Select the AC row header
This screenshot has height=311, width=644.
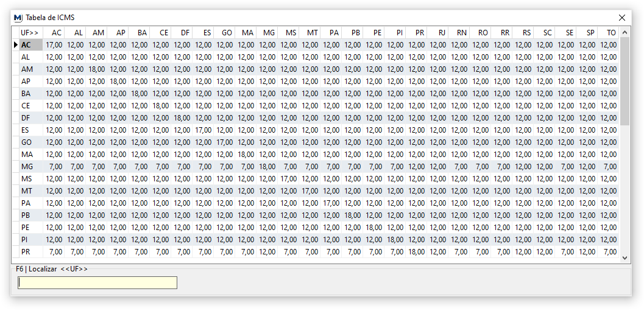pyautogui.click(x=30, y=44)
